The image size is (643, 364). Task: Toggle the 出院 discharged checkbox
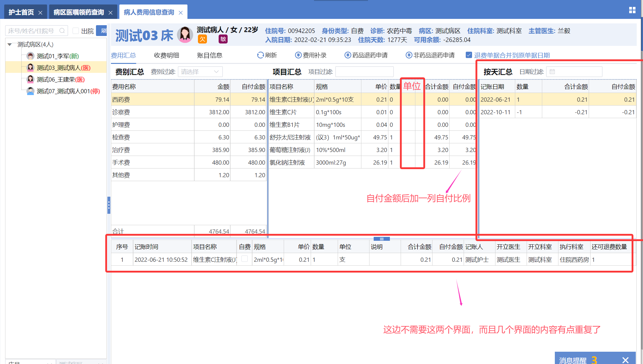(x=76, y=31)
